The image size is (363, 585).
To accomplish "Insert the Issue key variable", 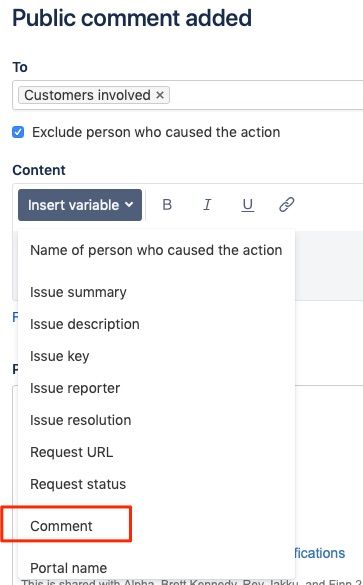I will (156, 356).
